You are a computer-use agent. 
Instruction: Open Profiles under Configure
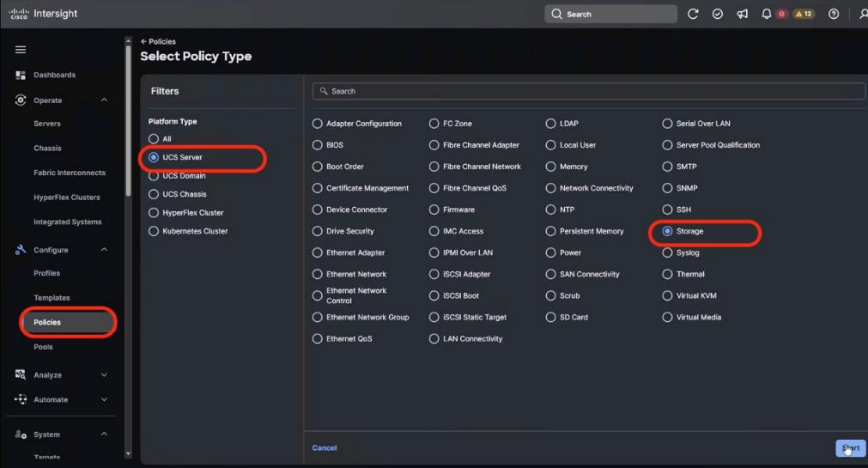click(47, 273)
